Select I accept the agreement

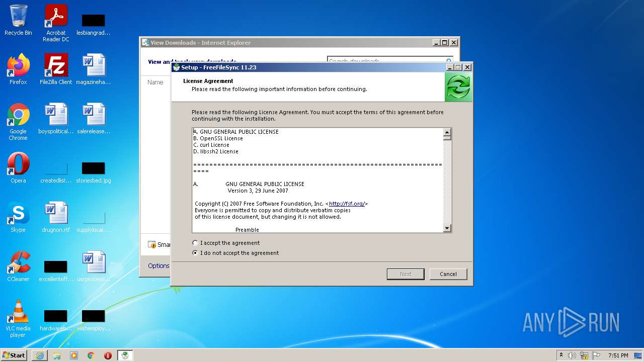(x=226, y=243)
